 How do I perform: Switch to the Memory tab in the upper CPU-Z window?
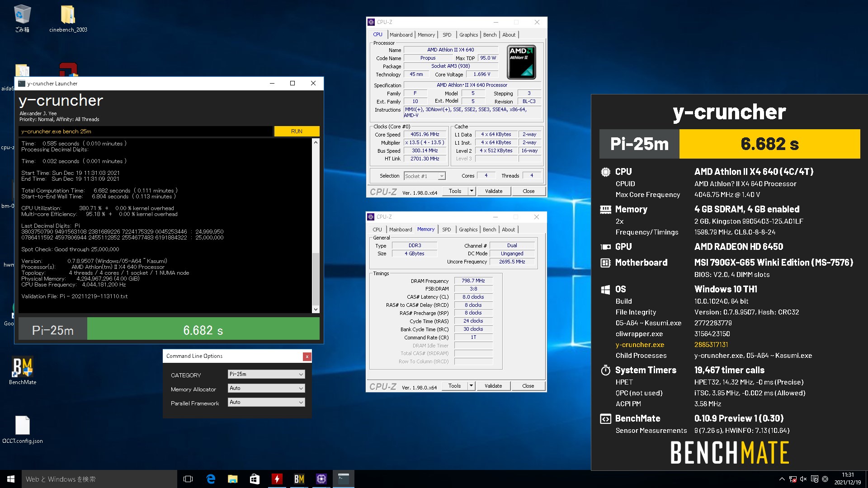426,35
